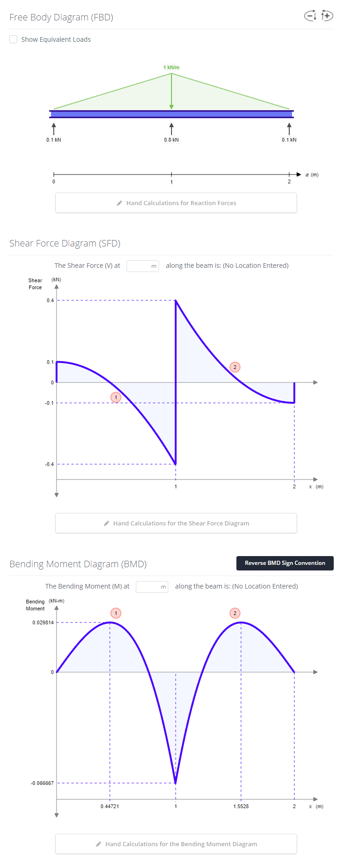The height and width of the screenshot is (868, 343).
Task: Select the counterclockwise-positive sign convention icon
Action: coord(327,15)
